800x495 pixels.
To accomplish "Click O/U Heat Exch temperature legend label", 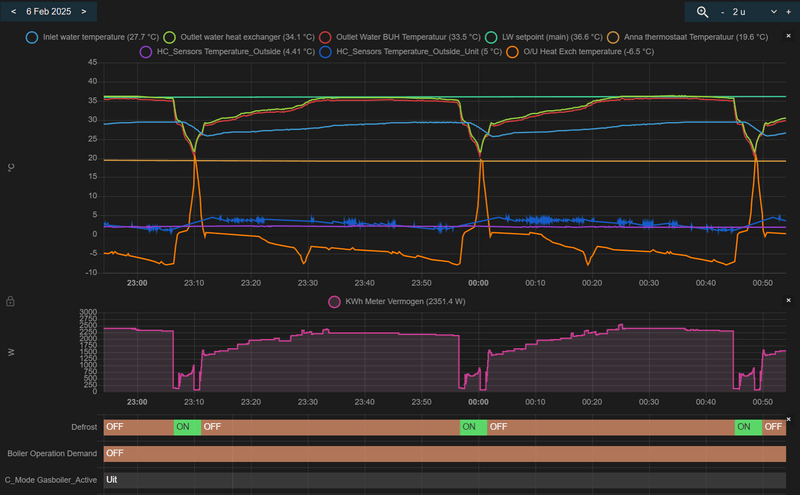I will pyautogui.click(x=589, y=52).
